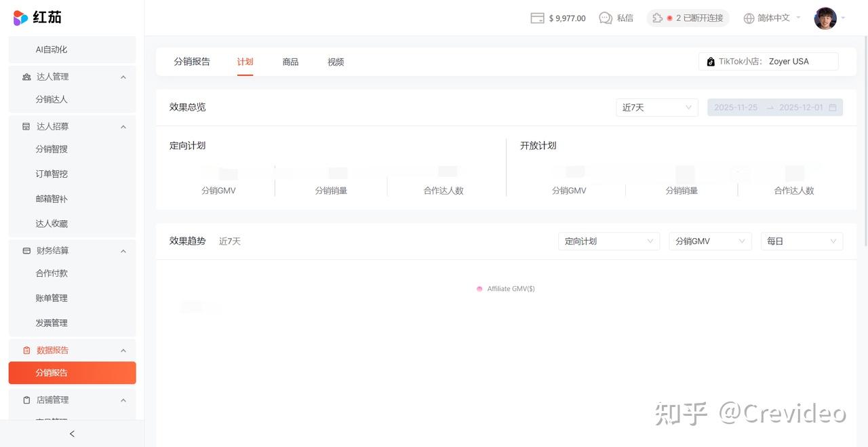Viewport: 868px width, 447px height.
Task: Open private messages chat icon
Action: coord(606,18)
